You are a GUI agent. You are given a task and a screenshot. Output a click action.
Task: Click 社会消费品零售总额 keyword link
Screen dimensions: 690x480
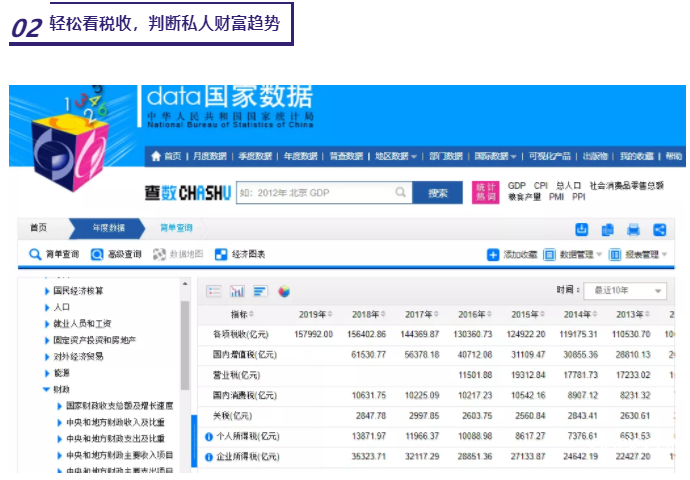tap(626, 186)
